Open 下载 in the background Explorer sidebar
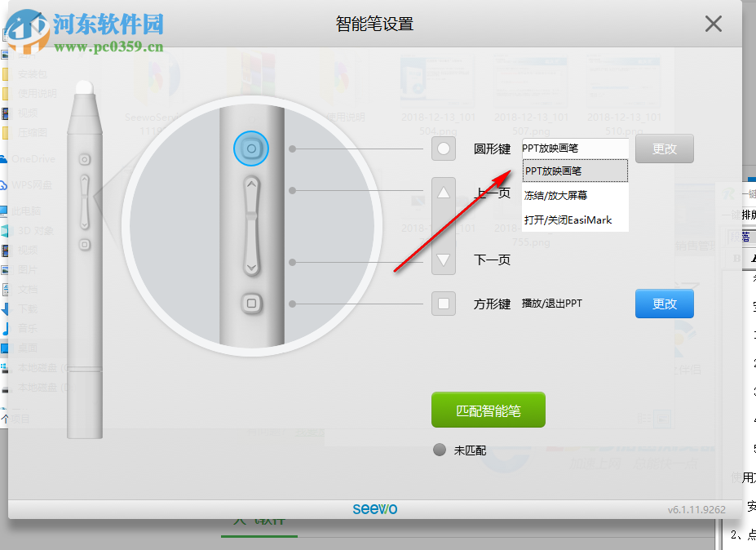 point(28,308)
